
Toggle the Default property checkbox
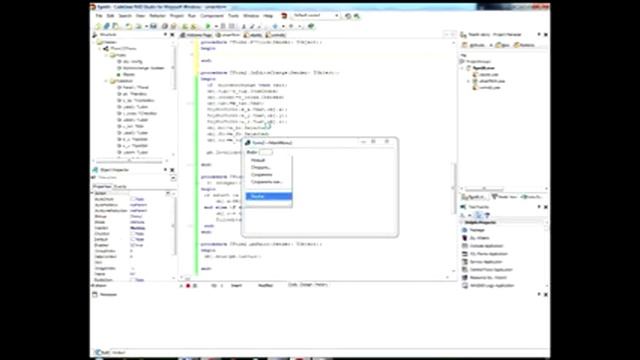(133, 240)
